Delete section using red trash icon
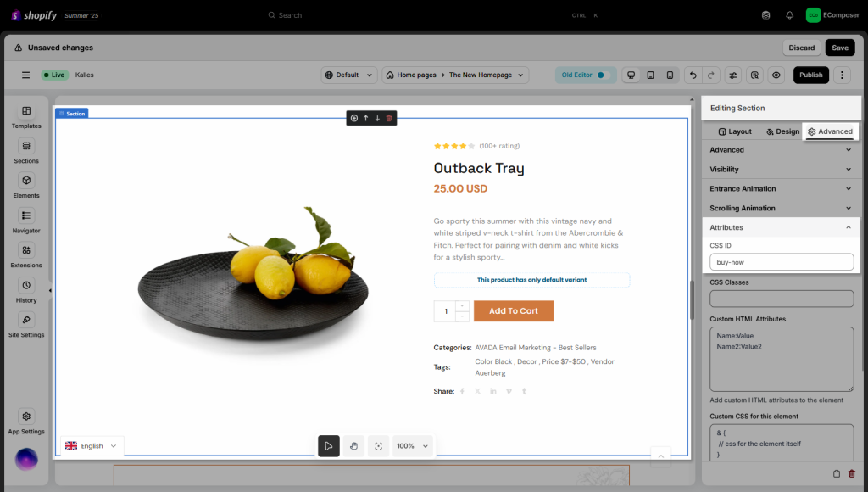Screen dimensions: 868x492 pos(389,118)
